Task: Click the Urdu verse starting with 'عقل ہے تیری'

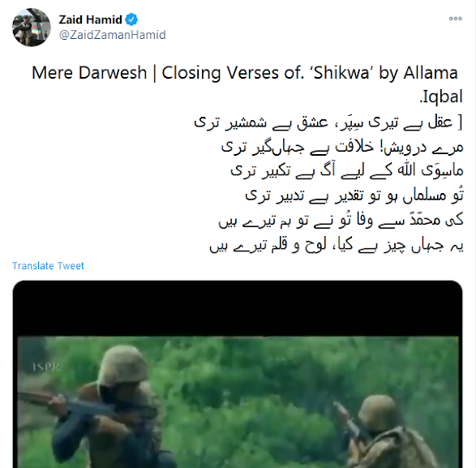Action: point(328,122)
